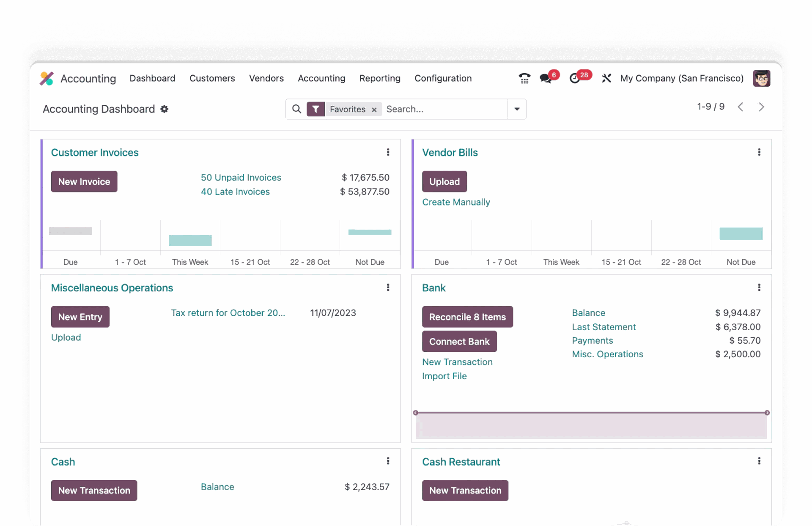The height and width of the screenshot is (526, 812).
Task: Open conversations via the chat bubble icon
Action: click(x=546, y=79)
